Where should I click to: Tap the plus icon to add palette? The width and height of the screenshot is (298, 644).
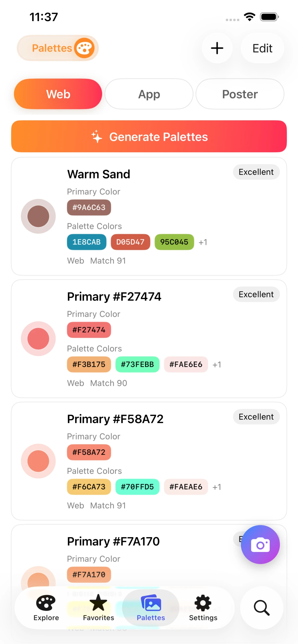(x=217, y=48)
